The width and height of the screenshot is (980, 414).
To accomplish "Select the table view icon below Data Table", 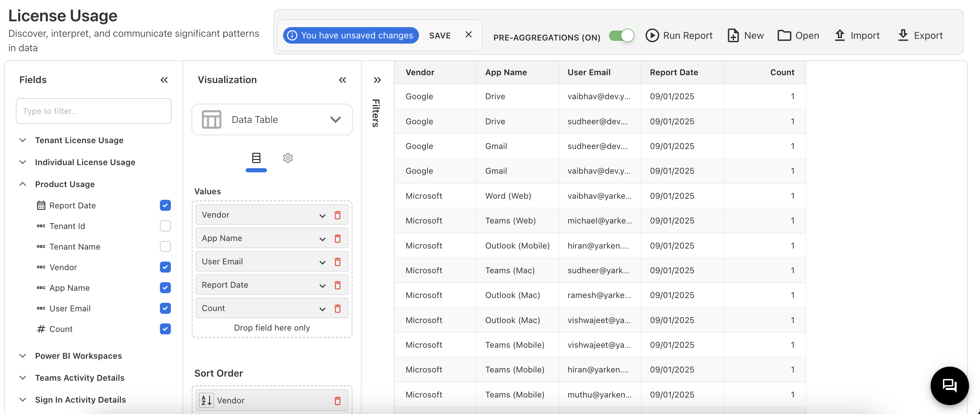I will (x=256, y=158).
